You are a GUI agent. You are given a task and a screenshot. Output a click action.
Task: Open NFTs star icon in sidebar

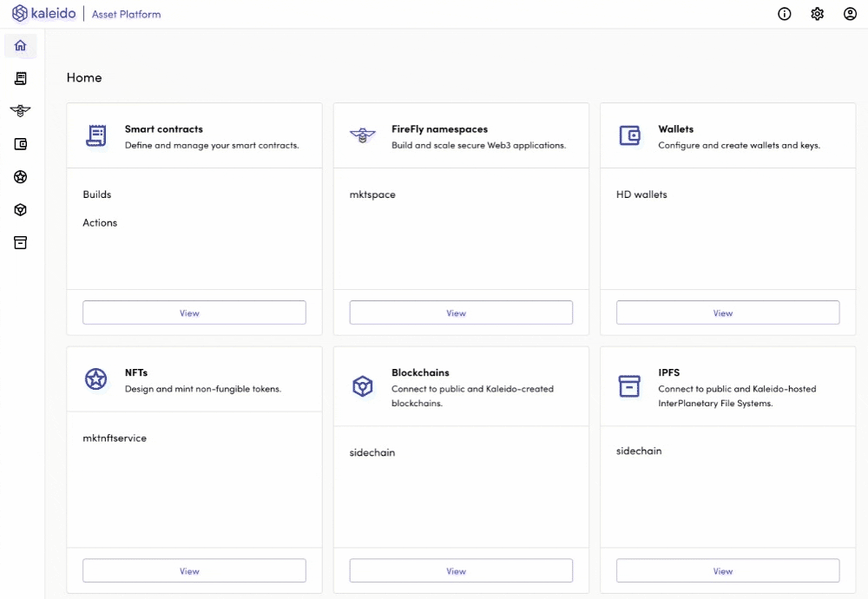(x=21, y=177)
